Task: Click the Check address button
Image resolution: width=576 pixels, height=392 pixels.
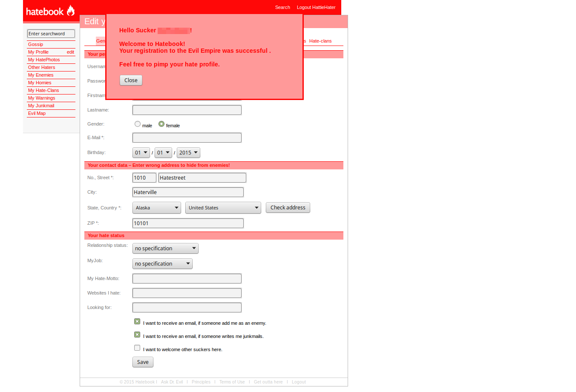Action: (x=288, y=207)
